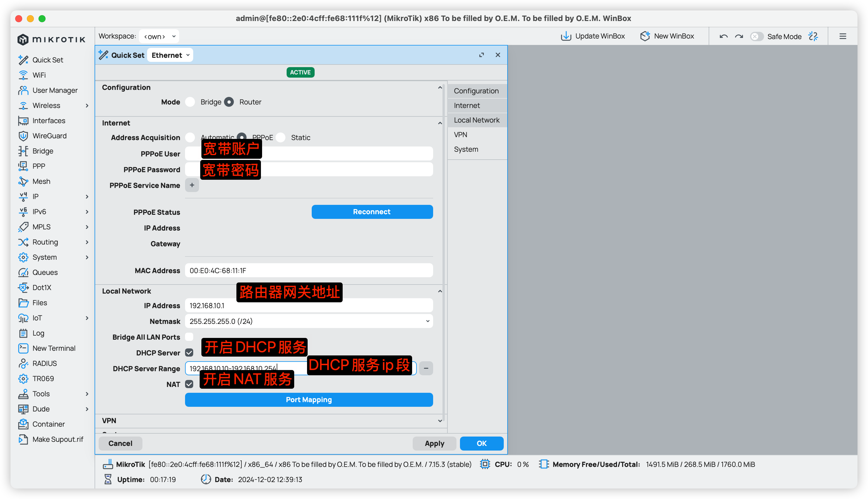Collapse the Configuration section
This screenshot has height=499, width=868.
pyautogui.click(x=440, y=87)
